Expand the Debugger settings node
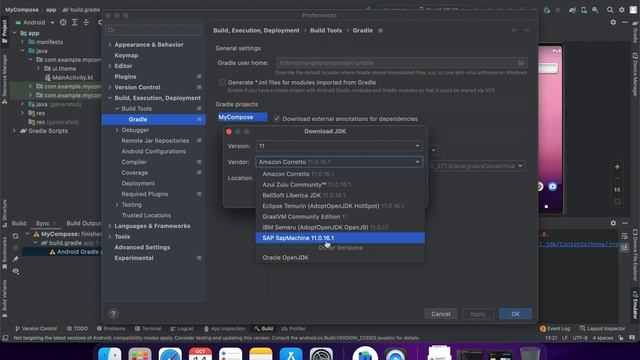This screenshot has width=640, height=360. point(117,130)
